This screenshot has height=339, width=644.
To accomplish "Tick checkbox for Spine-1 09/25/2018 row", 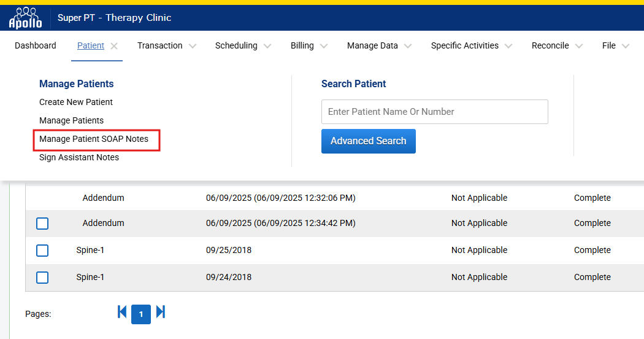I will tap(42, 251).
